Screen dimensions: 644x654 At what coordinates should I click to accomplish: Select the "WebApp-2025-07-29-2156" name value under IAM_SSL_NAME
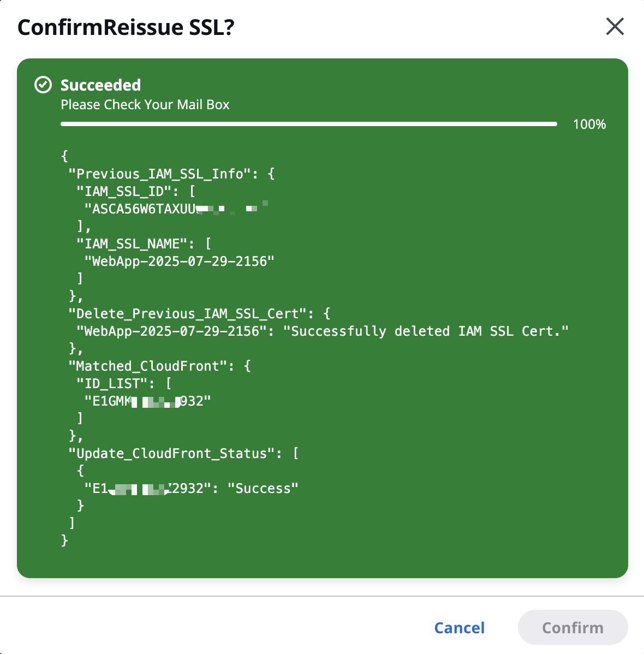click(x=180, y=261)
